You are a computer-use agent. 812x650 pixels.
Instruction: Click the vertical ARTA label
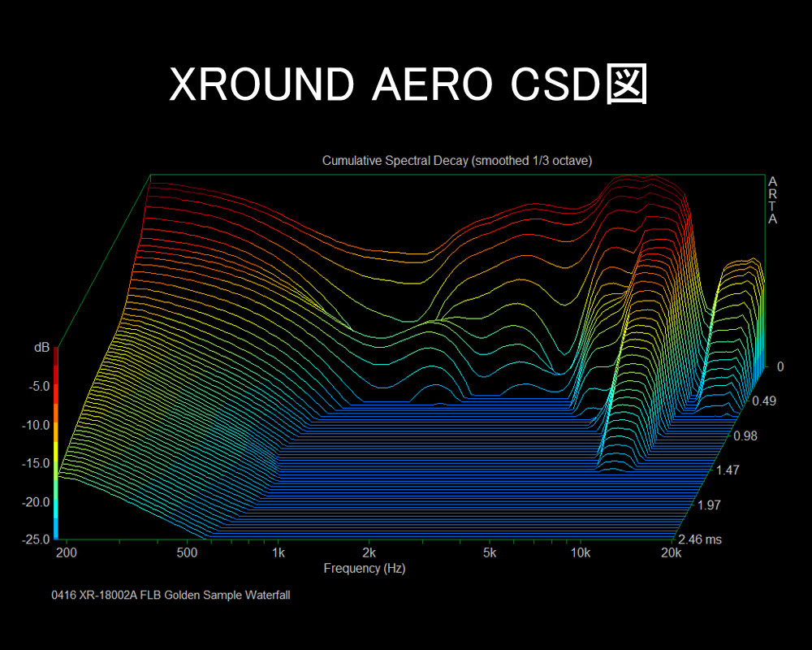(772, 200)
